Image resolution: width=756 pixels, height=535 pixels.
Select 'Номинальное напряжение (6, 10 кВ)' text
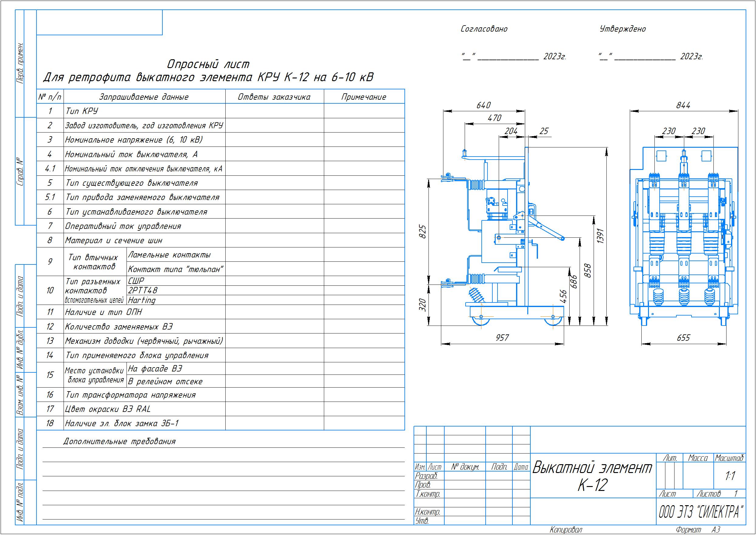coord(134,140)
